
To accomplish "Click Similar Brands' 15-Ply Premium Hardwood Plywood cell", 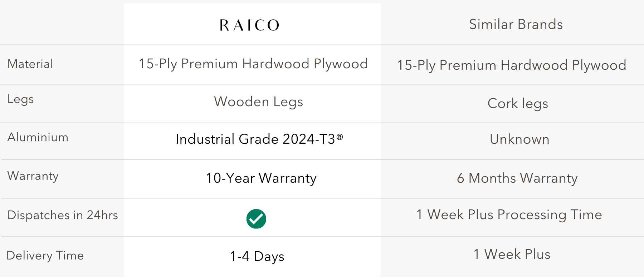I will point(512,65).
